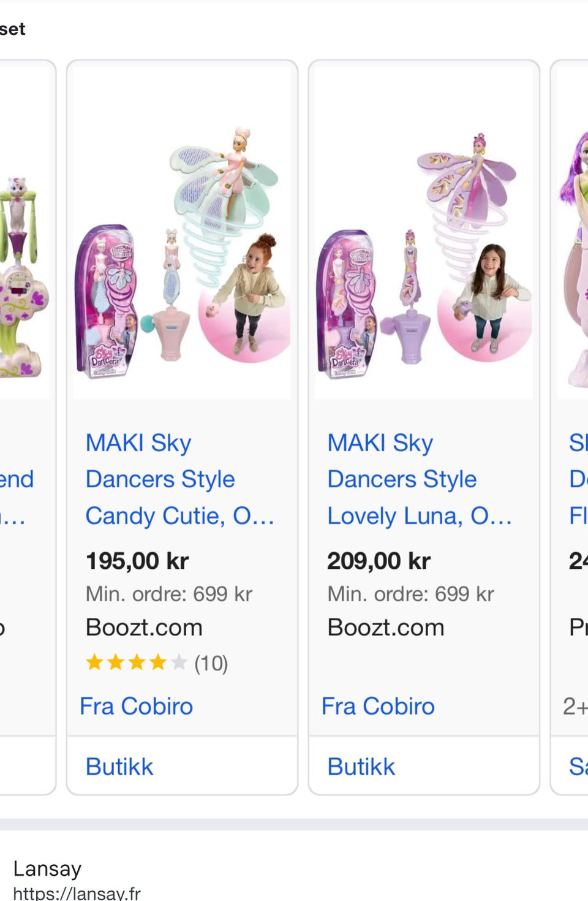Select Boozt.com seller under Lovely Luna
The image size is (588, 901).
[x=386, y=628]
